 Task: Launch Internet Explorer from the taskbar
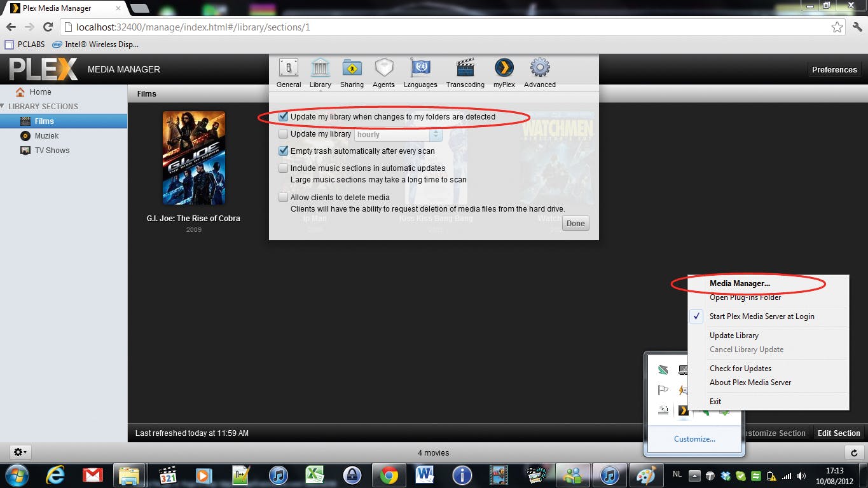[56, 475]
